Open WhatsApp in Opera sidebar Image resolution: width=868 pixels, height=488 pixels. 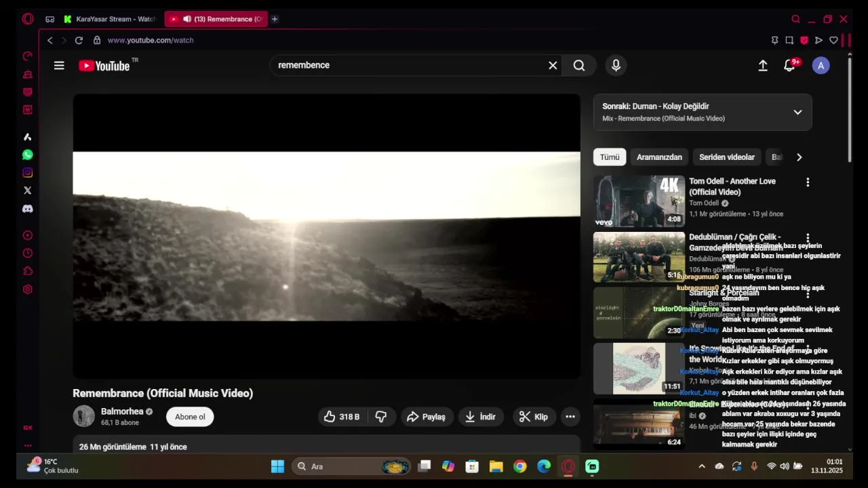(28, 155)
